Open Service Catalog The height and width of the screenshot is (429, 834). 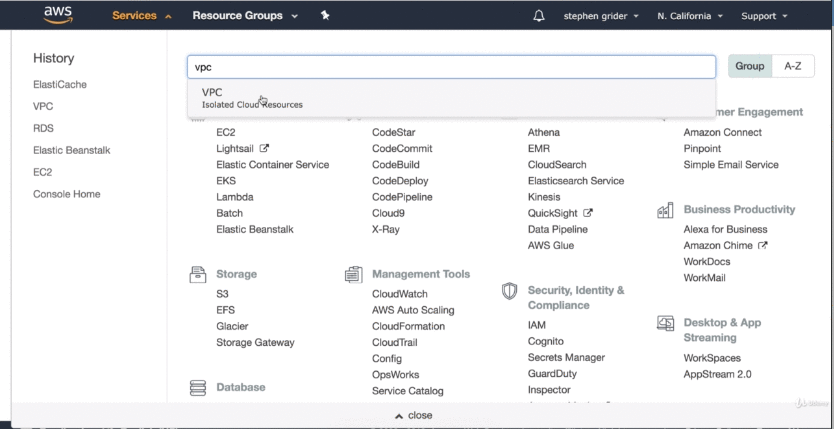(407, 391)
